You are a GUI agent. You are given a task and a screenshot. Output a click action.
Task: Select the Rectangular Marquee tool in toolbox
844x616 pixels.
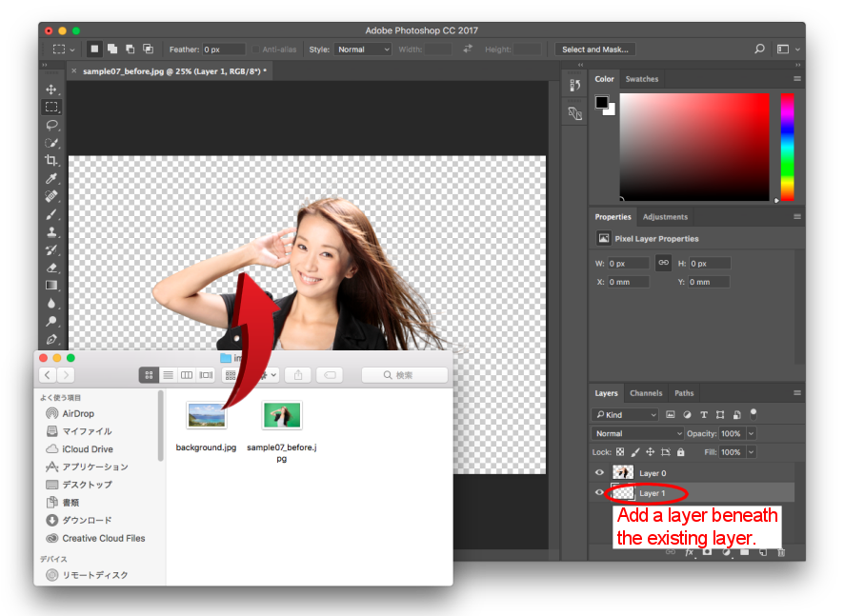coord(51,107)
